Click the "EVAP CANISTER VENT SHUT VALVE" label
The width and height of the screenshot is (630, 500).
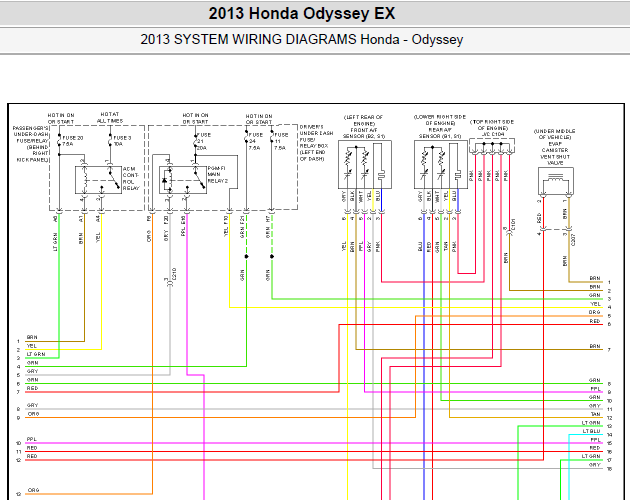555,153
